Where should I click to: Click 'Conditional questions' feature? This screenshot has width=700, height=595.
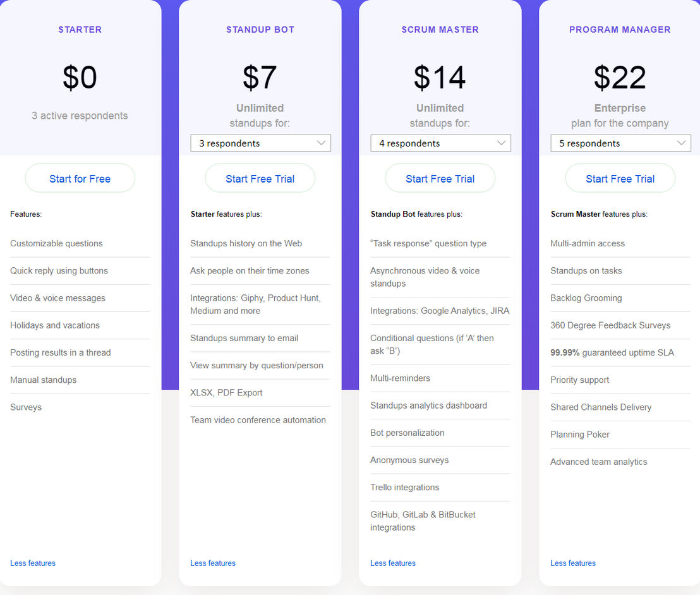pyautogui.click(x=432, y=344)
